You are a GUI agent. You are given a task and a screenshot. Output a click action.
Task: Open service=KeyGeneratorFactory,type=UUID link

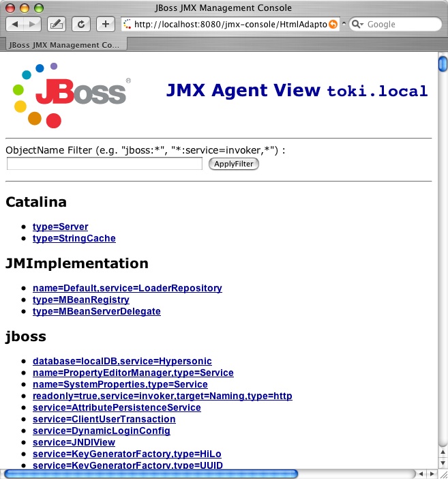click(128, 465)
